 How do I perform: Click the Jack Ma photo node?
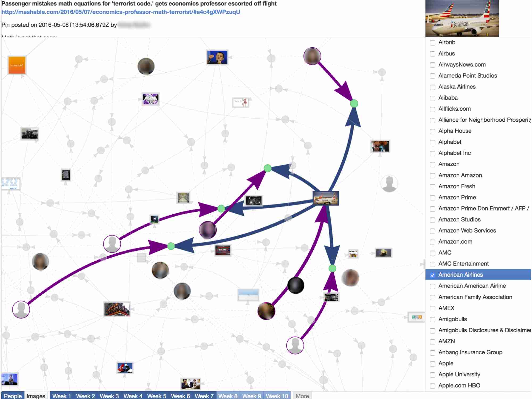point(217,57)
